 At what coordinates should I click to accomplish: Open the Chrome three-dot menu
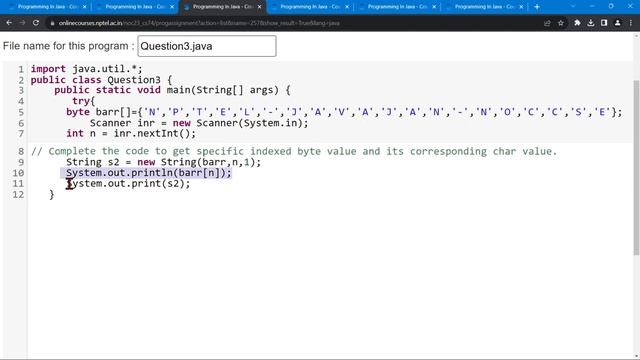631,23
